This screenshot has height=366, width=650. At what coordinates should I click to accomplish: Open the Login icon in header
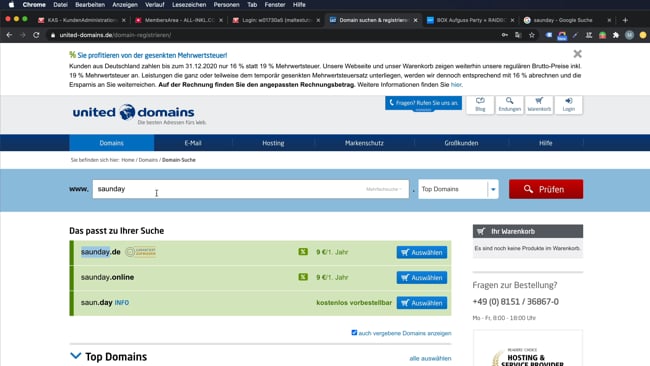tap(568, 104)
